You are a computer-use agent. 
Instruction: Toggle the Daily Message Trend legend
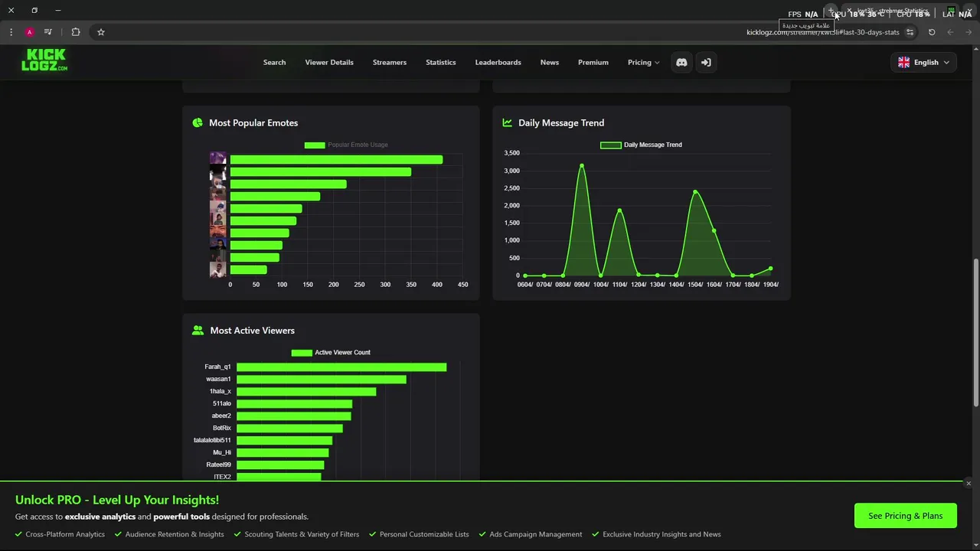click(641, 145)
